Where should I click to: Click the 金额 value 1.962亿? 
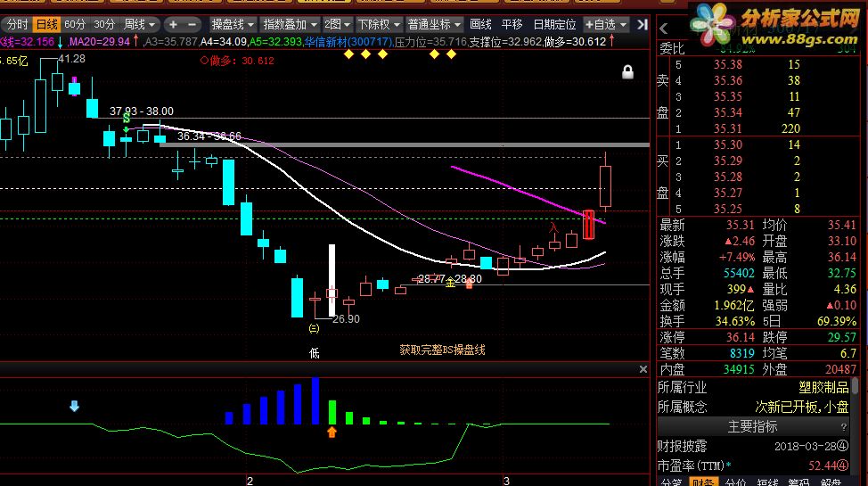733,305
